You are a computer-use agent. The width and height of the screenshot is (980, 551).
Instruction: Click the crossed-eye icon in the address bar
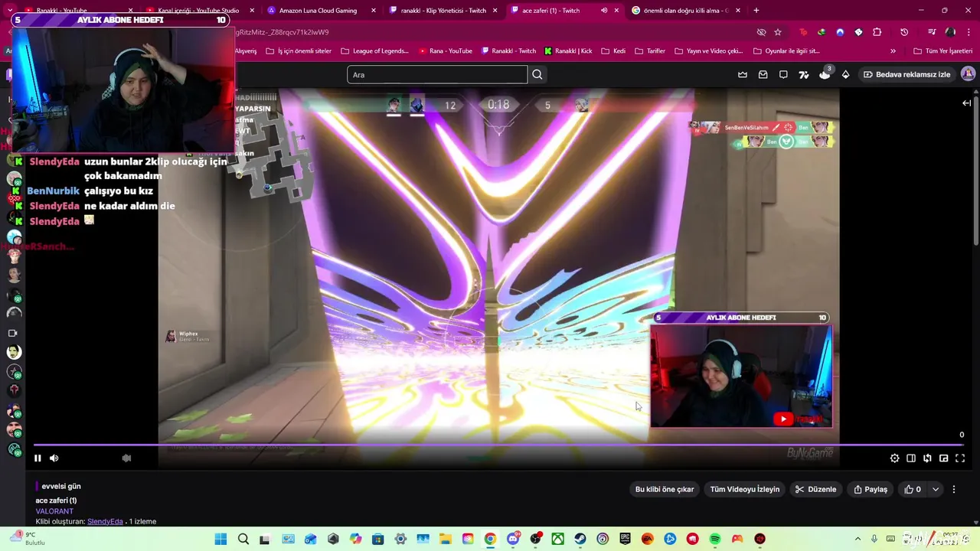click(761, 32)
